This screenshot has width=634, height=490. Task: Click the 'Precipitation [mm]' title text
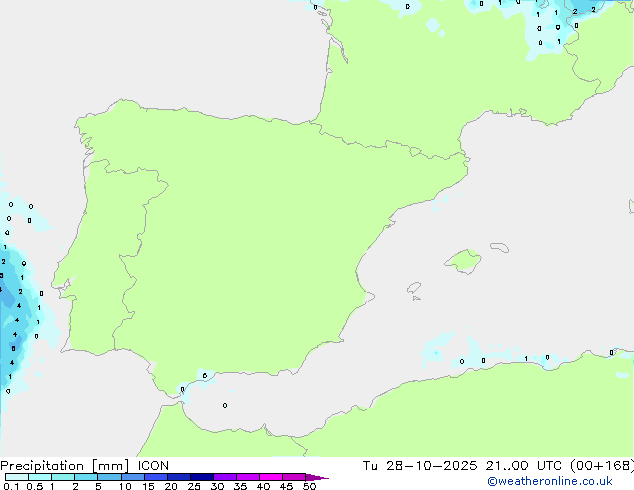(x=65, y=466)
